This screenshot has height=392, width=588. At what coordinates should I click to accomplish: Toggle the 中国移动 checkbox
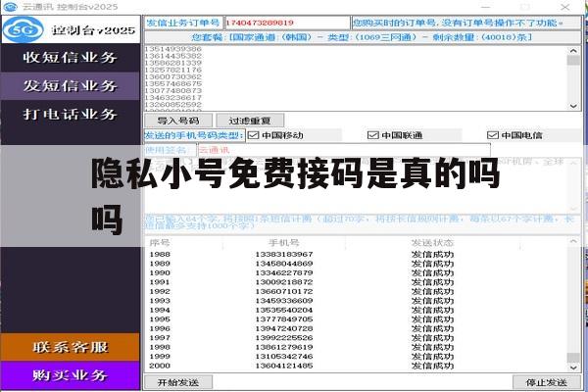point(254,135)
